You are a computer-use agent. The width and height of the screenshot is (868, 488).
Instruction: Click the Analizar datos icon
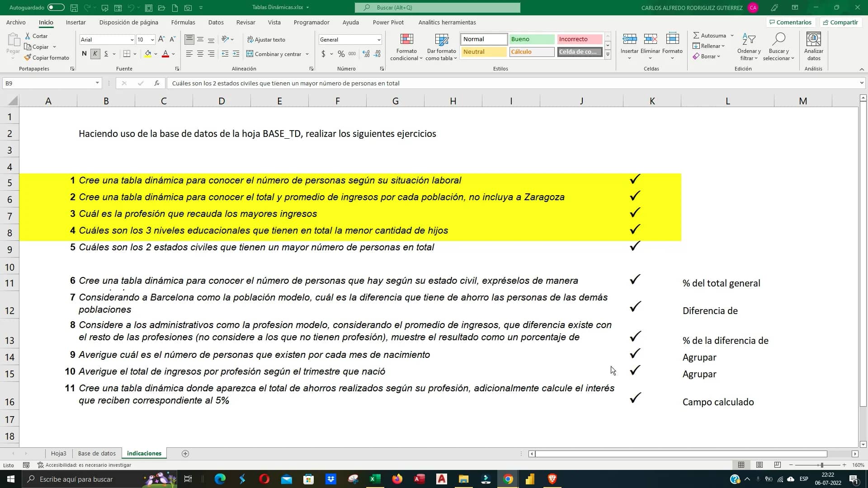(x=813, y=40)
